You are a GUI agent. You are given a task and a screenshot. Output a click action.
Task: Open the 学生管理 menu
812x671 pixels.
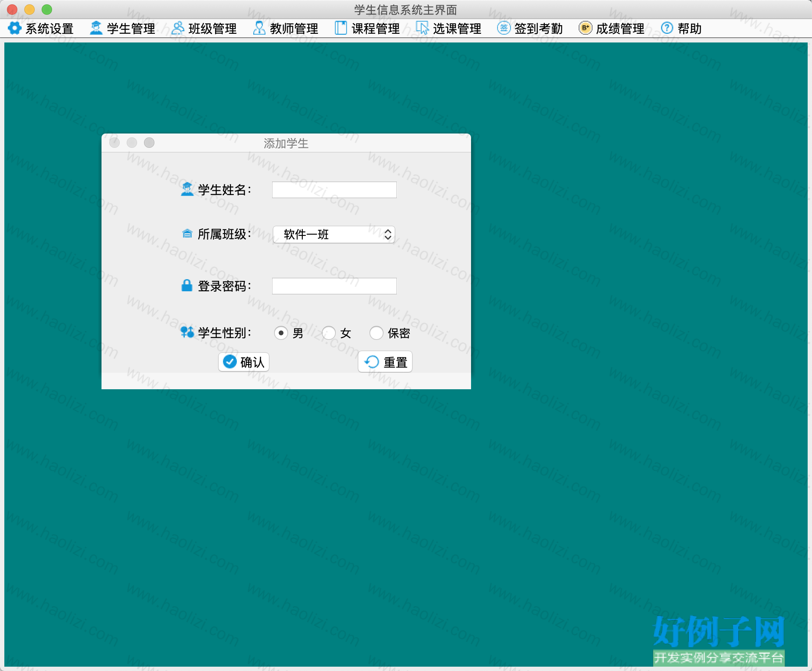click(122, 29)
